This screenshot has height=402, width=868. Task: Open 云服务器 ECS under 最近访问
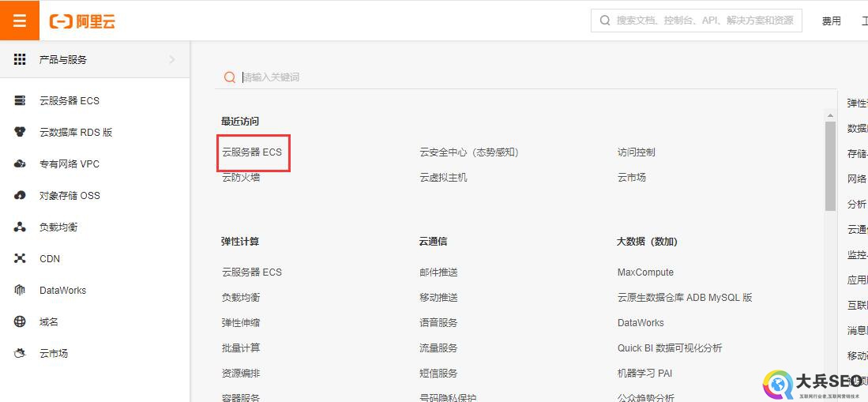click(x=252, y=152)
